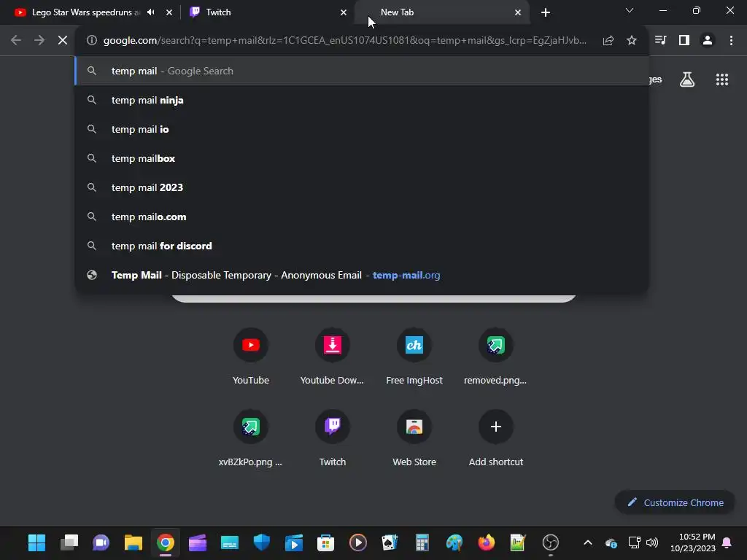Open Microsoft Store from taskbar
This screenshot has height=560, width=747.
(x=326, y=542)
